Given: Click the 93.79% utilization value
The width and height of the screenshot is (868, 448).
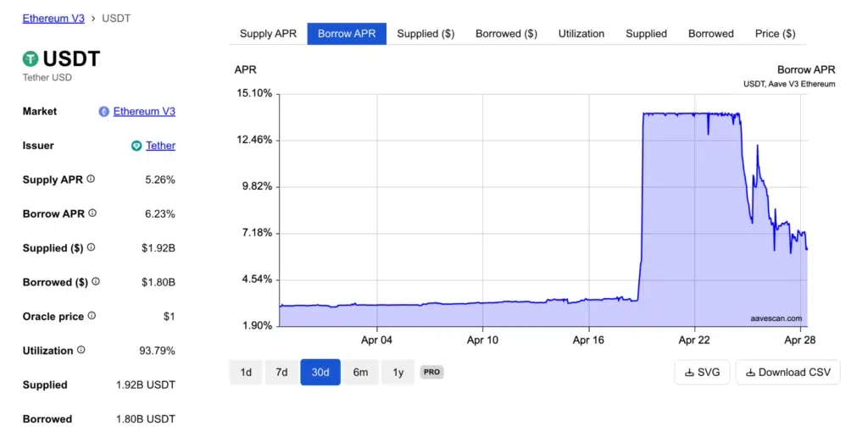Looking at the screenshot, I should tap(157, 351).
